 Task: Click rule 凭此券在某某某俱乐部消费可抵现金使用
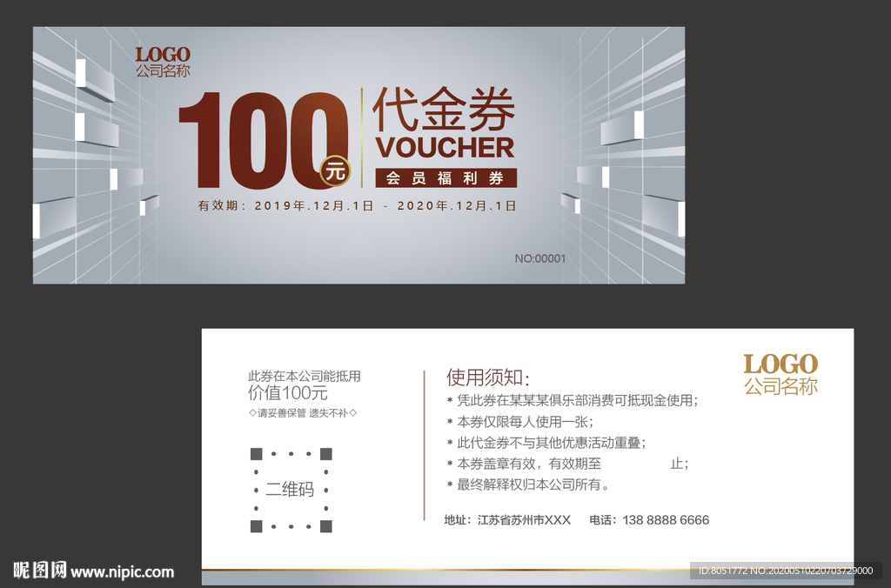click(x=573, y=400)
